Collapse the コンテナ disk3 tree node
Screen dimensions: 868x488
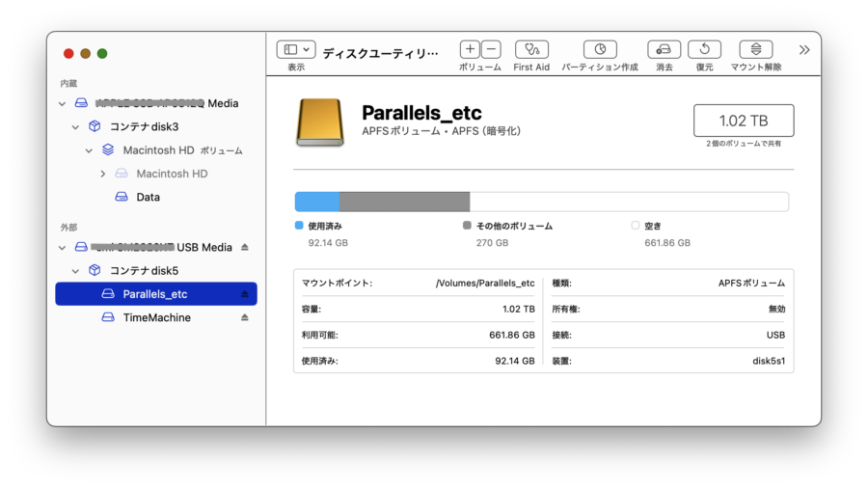tap(76, 126)
